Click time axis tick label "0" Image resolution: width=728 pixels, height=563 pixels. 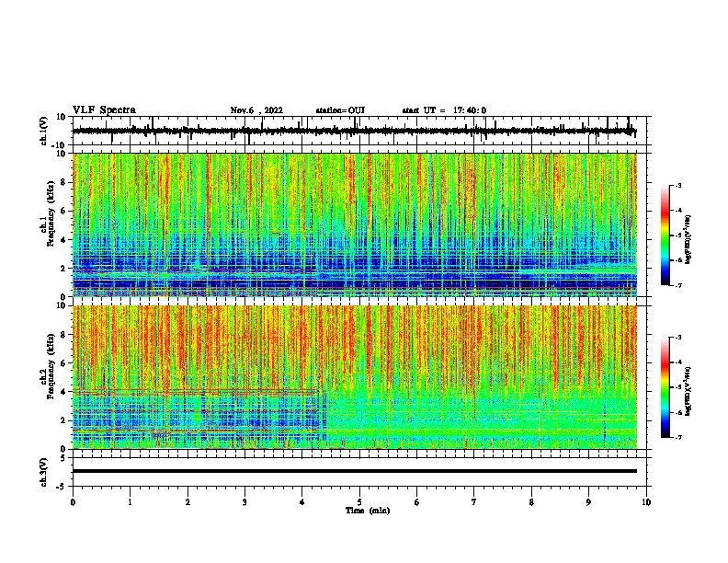[x=73, y=502]
